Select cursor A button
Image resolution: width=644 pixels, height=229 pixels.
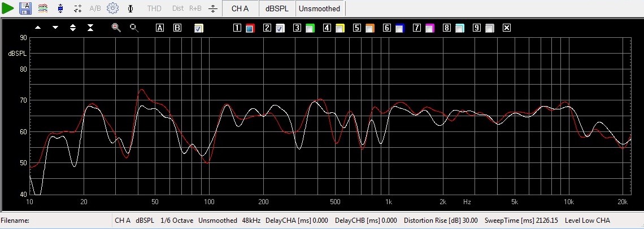pos(160,28)
